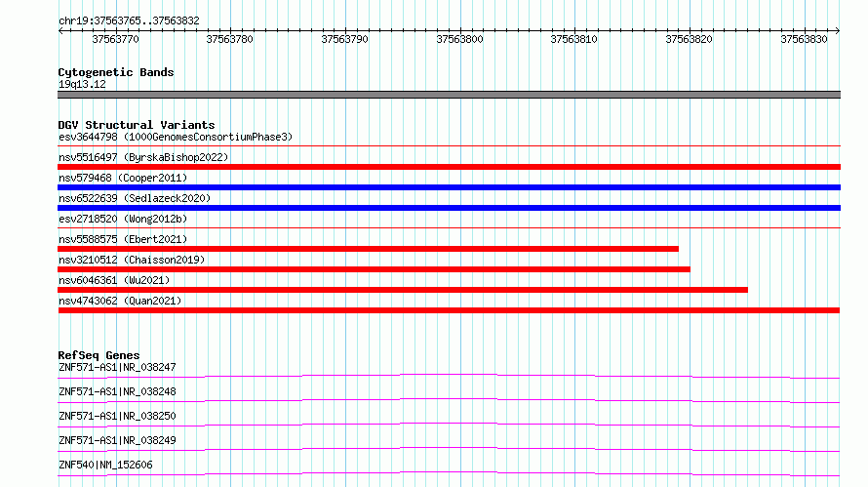Select the gray 19q13.12 cytogenetic band bar

point(449,95)
